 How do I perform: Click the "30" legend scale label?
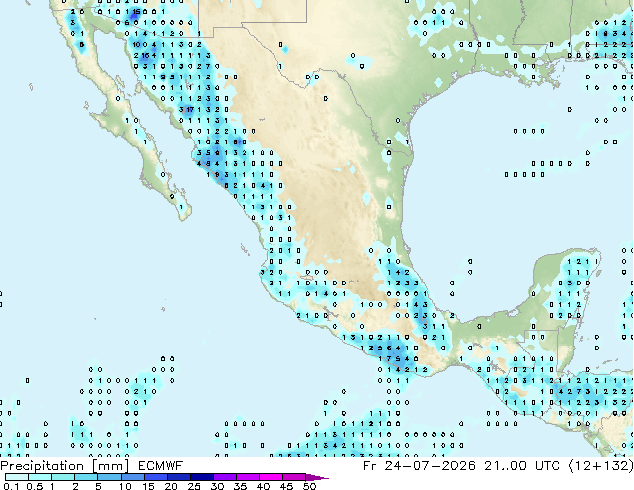click(x=217, y=486)
